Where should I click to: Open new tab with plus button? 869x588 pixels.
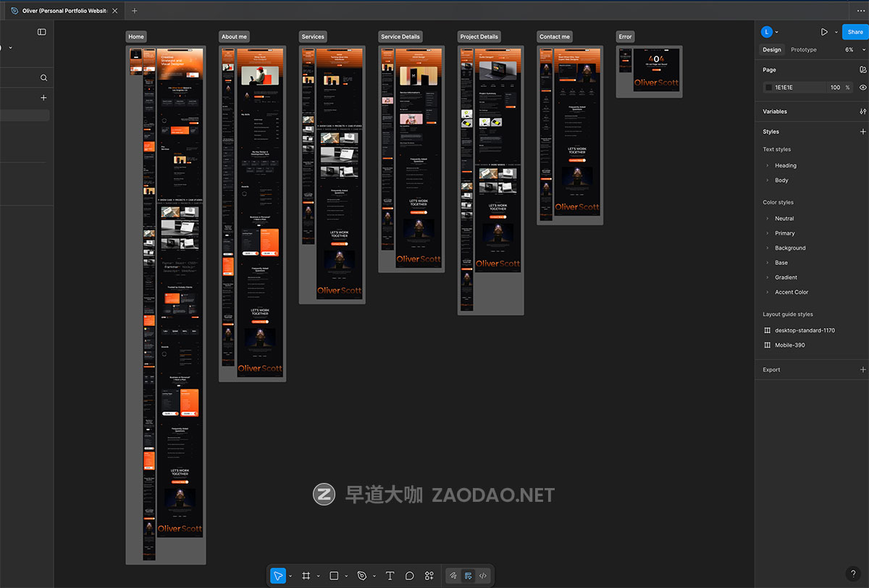(x=134, y=11)
